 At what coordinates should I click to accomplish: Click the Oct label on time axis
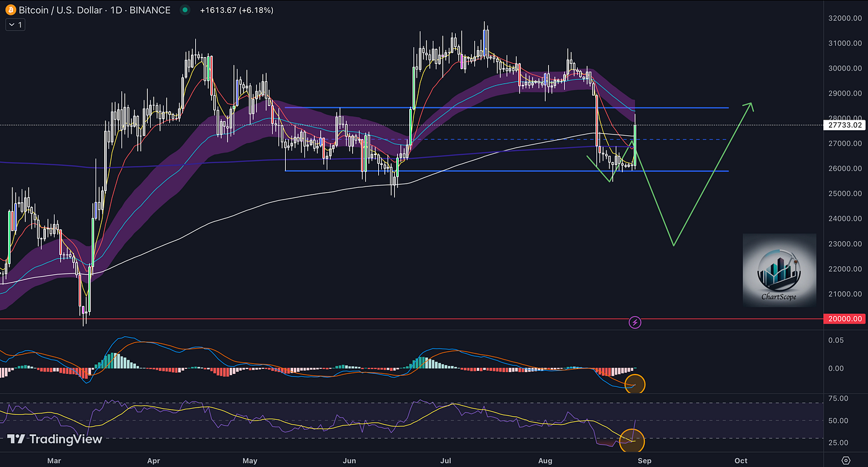[x=740, y=461]
